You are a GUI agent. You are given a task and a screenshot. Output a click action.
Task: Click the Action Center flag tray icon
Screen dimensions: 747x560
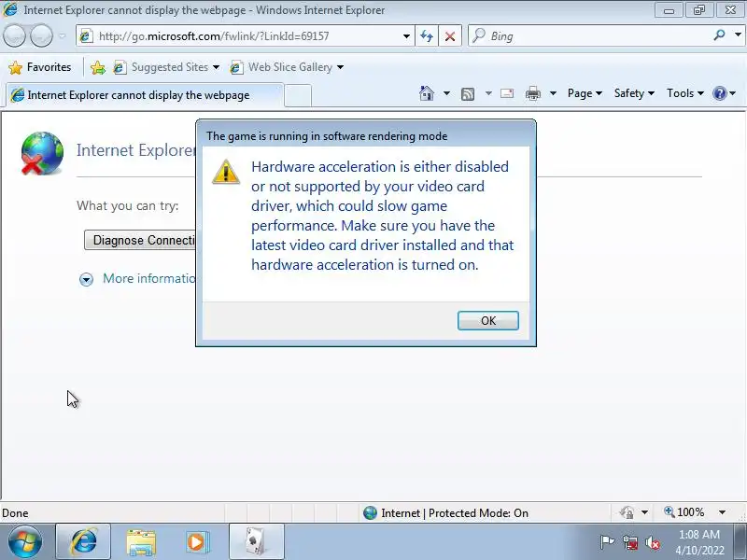coord(607,542)
